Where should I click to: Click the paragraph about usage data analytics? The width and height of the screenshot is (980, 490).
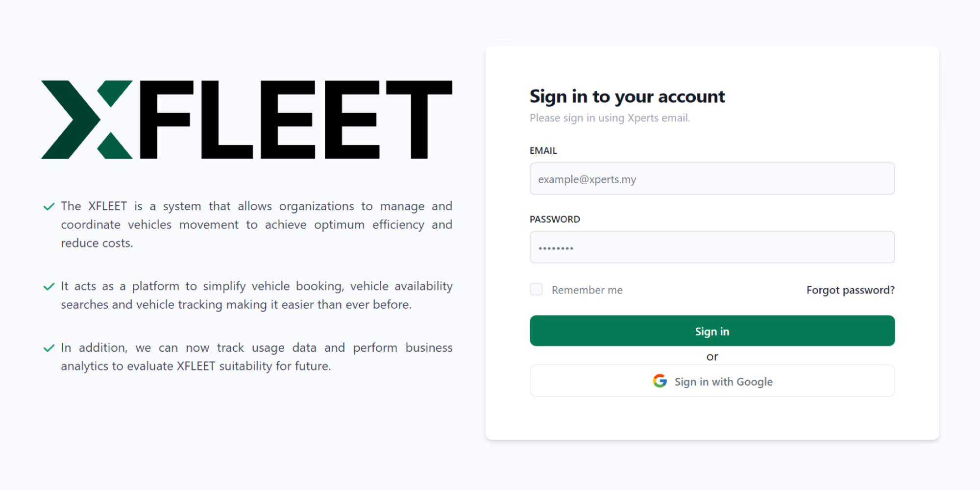(256, 357)
